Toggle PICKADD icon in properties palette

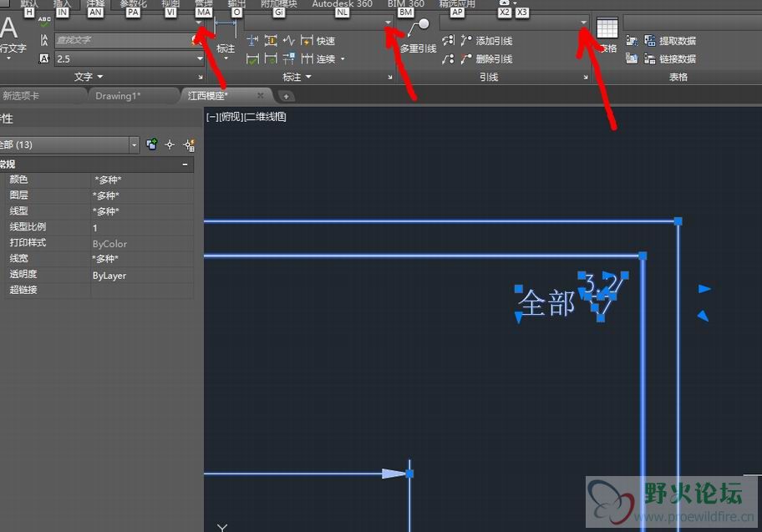point(151,144)
